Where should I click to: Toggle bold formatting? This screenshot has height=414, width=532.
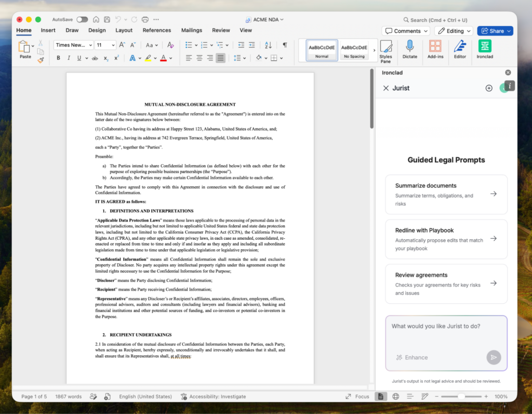58,58
